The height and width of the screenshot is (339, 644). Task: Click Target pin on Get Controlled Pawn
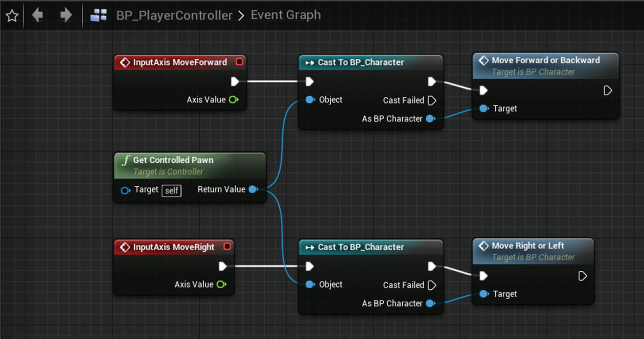pyautogui.click(x=125, y=190)
